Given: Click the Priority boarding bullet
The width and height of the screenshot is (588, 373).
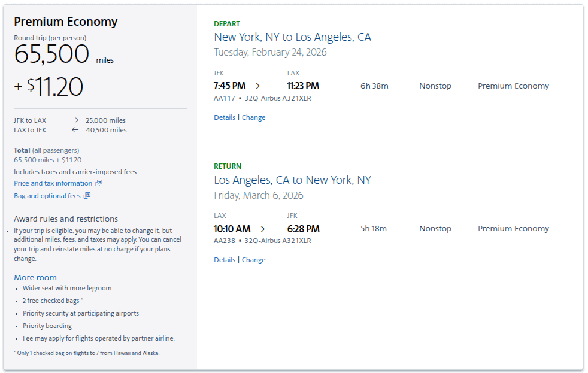Looking at the screenshot, I should (x=47, y=326).
